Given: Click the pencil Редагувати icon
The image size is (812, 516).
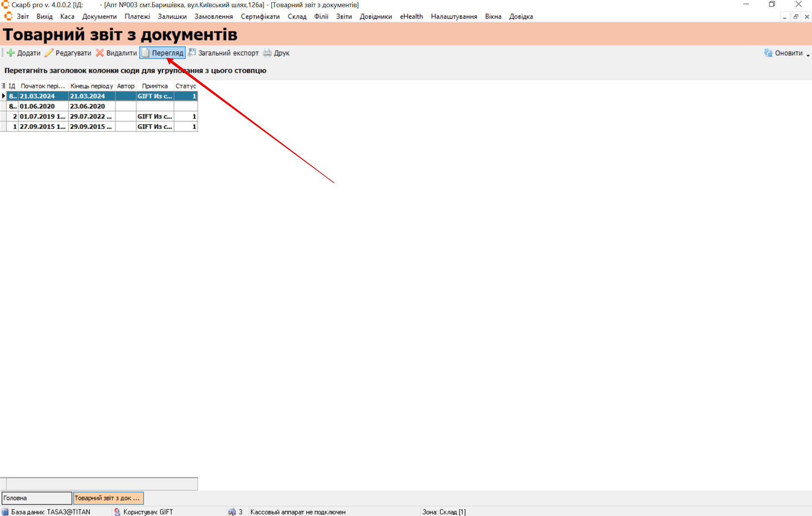Looking at the screenshot, I should coord(49,53).
